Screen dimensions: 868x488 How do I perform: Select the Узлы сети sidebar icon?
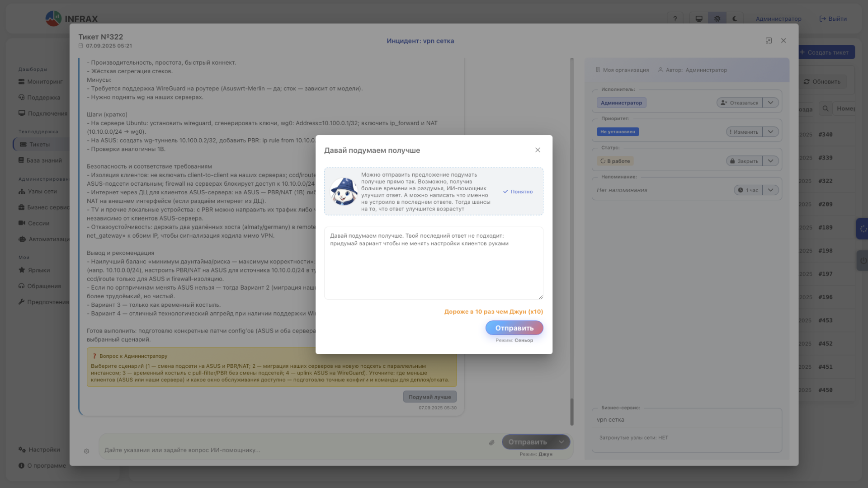21,191
